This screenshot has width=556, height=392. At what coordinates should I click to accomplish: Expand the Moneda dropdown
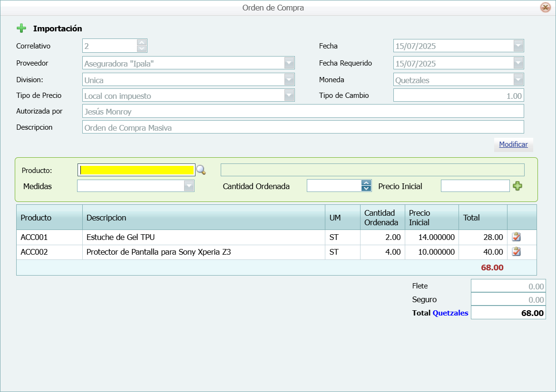518,80
